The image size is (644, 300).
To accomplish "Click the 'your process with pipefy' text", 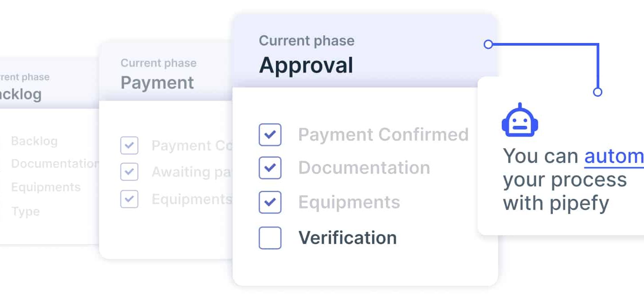I will tap(565, 192).
